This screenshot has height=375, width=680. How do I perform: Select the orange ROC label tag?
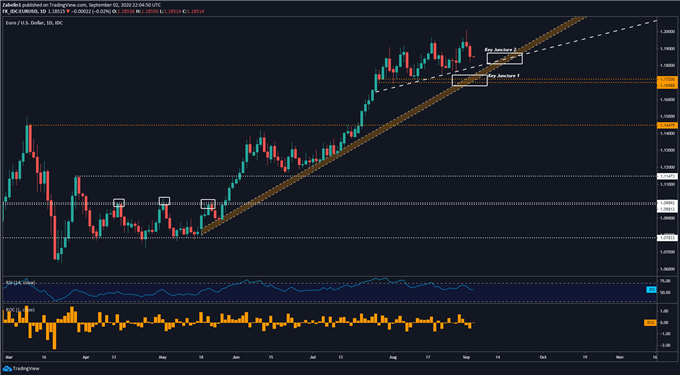651,323
